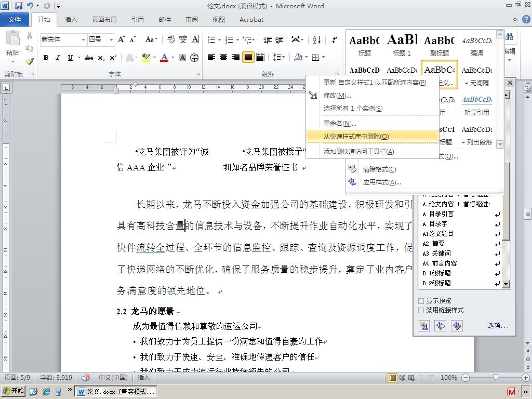Choose 从快速样式库中删除 menu entry

tap(372, 137)
